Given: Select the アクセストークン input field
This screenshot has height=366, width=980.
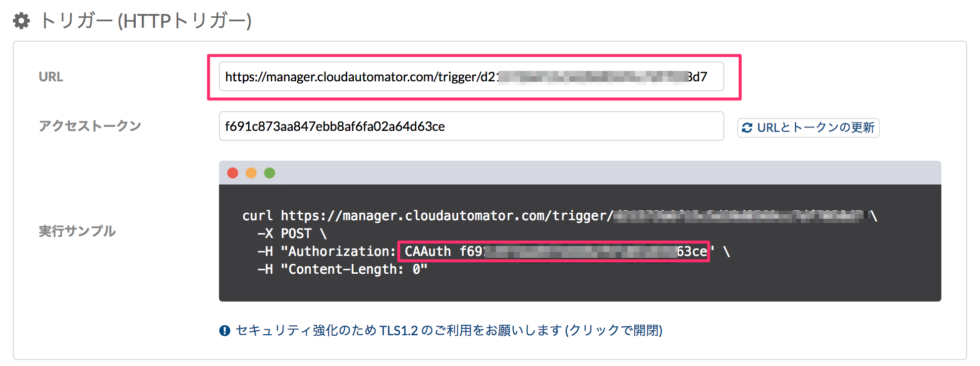Looking at the screenshot, I should coord(471,126).
